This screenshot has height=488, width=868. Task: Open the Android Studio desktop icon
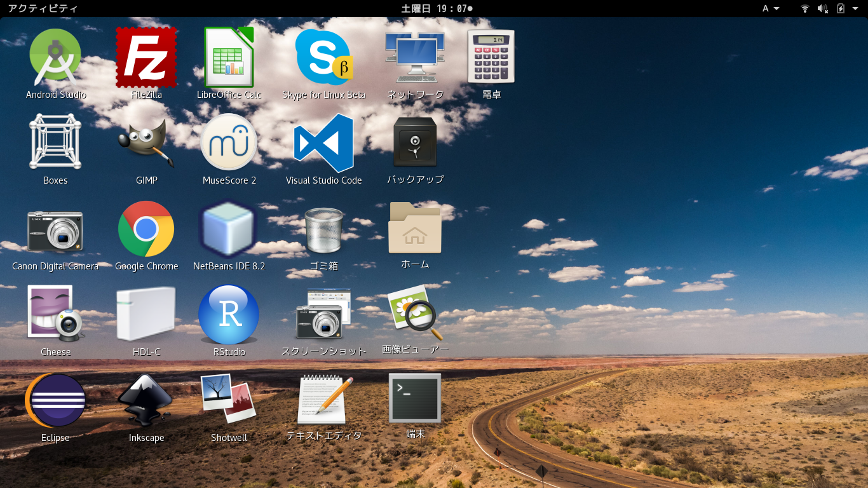pos(55,57)
